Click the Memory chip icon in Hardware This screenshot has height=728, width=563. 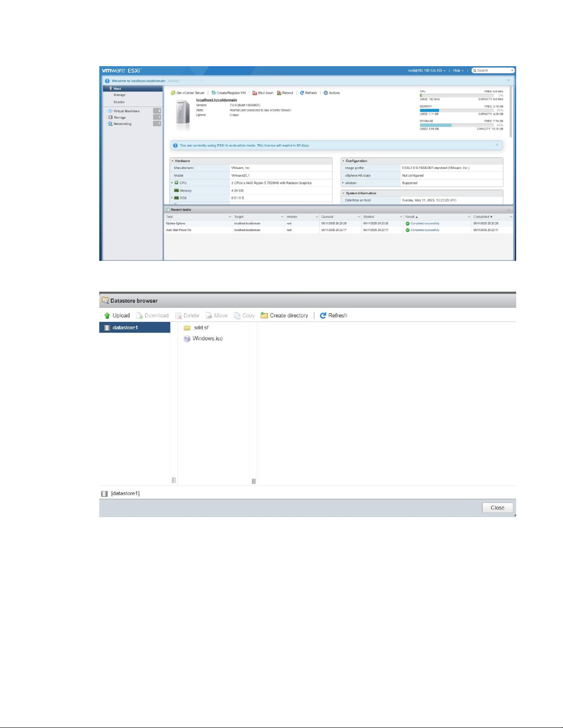pos(176,191)
